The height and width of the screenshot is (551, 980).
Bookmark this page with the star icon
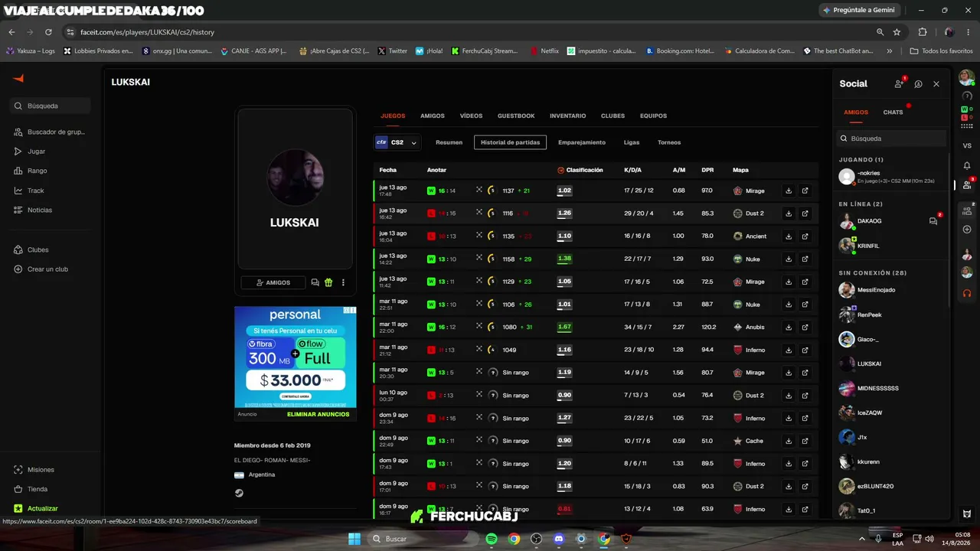pos(897,32)
